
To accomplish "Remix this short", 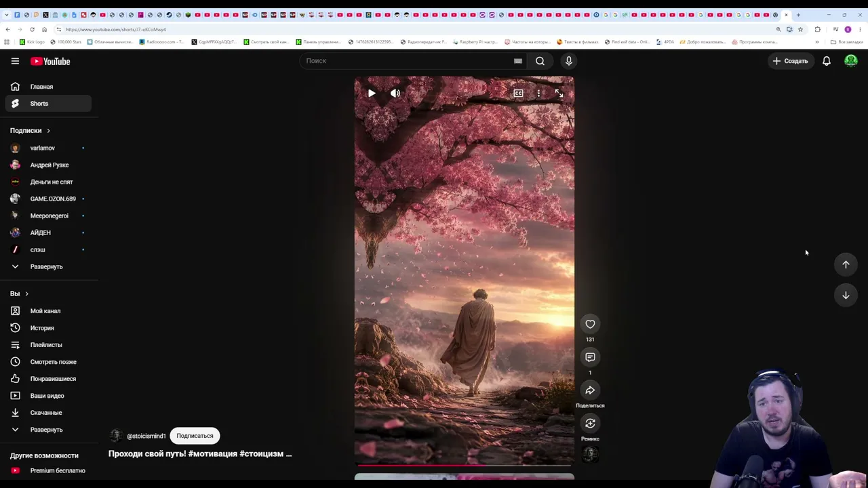I will (590, 424).
